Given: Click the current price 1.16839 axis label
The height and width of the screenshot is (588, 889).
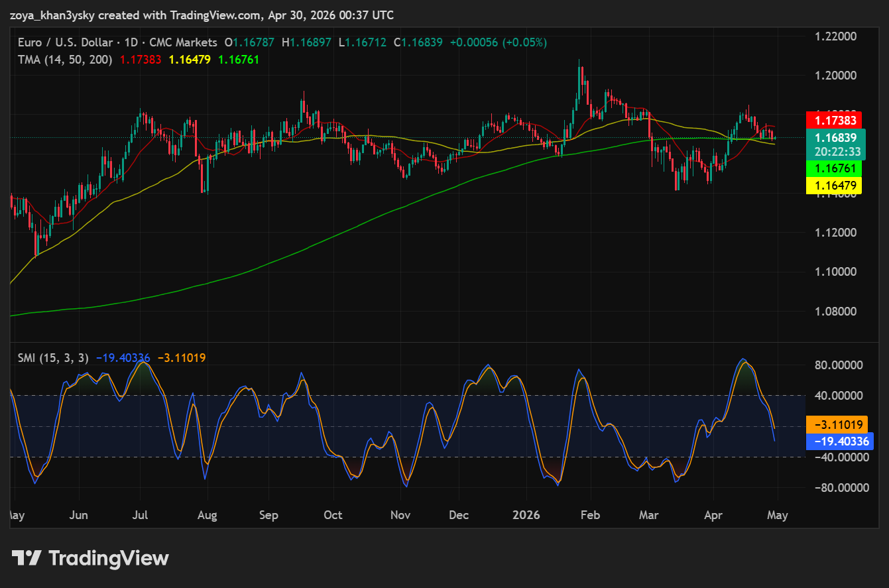Looking at the screenshot, I should coord(833,138).
